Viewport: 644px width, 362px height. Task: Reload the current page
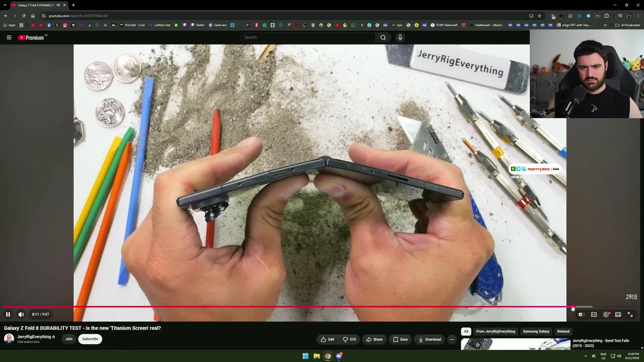tap(24, 16)
